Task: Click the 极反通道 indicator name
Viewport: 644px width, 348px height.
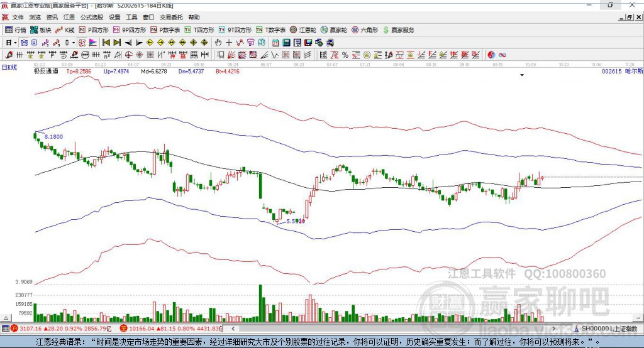Action: click(x=46, y=71)
